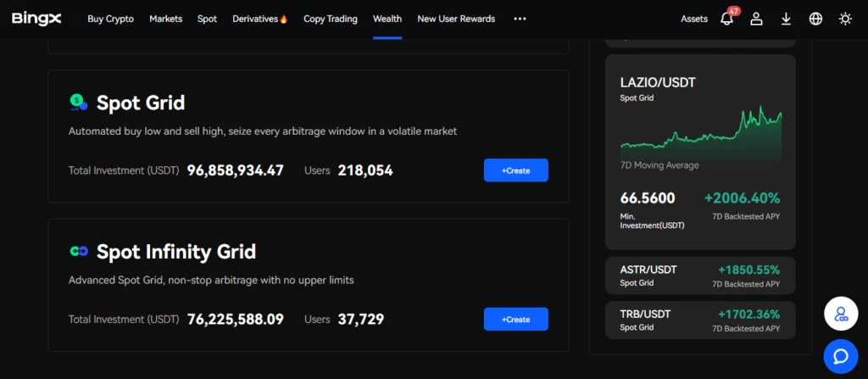Click Infinity Grid users count 37,729

point(361,319)
